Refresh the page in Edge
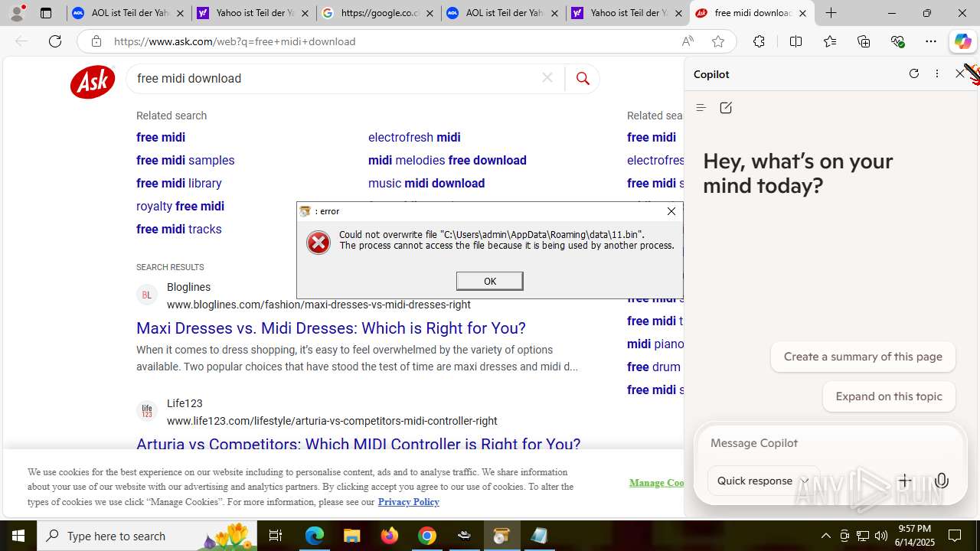Image resolution: width=980 pixels, height=551 pixels. point(55,41)
